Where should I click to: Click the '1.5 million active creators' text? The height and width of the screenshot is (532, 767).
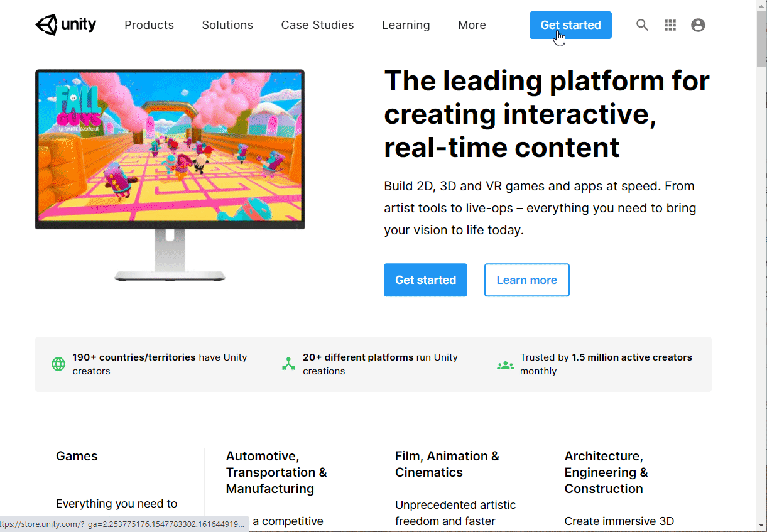click(x=632, y=357)
